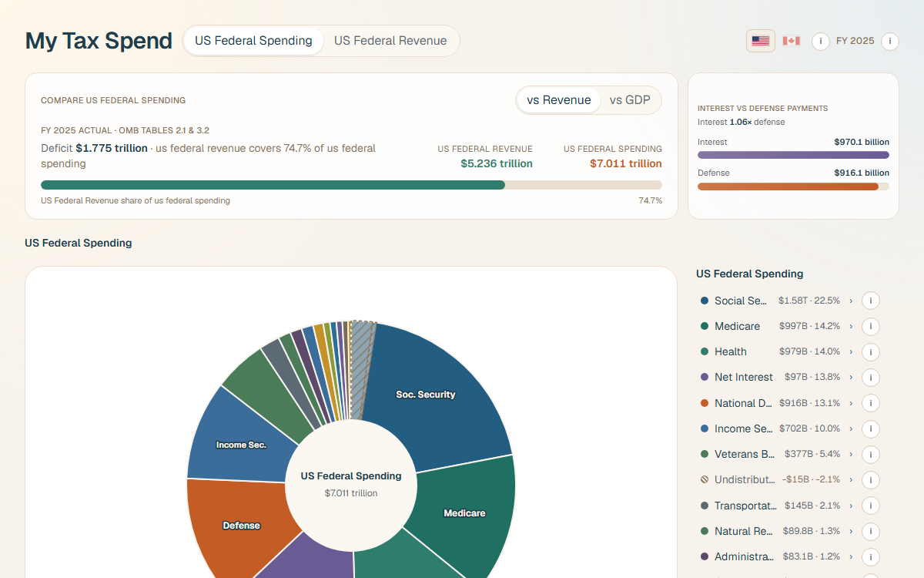Click US Federal Spending heading above chart
The height and width of the screenshot is (578, 924).
(x=79, y=243)
